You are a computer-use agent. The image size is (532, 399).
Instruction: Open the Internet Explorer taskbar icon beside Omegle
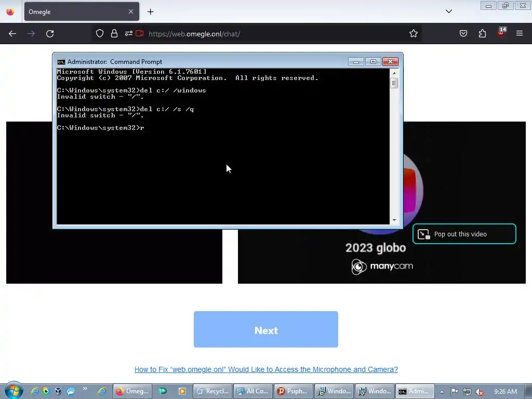click(x=102, y=391)
